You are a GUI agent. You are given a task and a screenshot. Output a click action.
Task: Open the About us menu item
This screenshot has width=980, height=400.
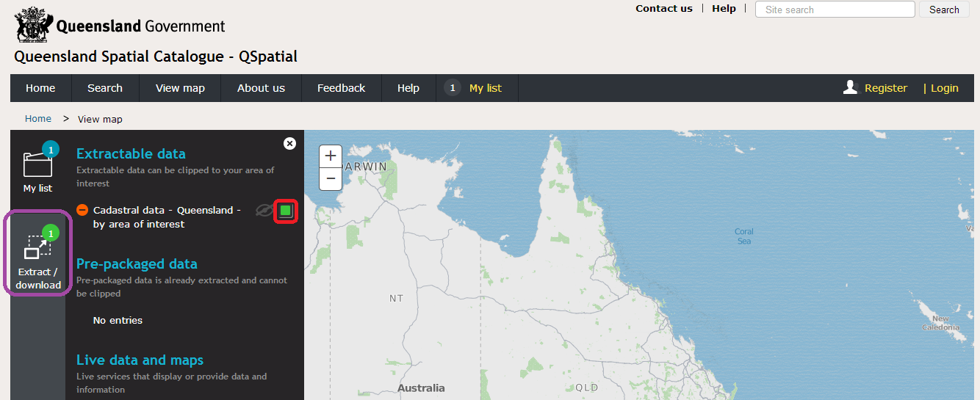tap(261, 88)
